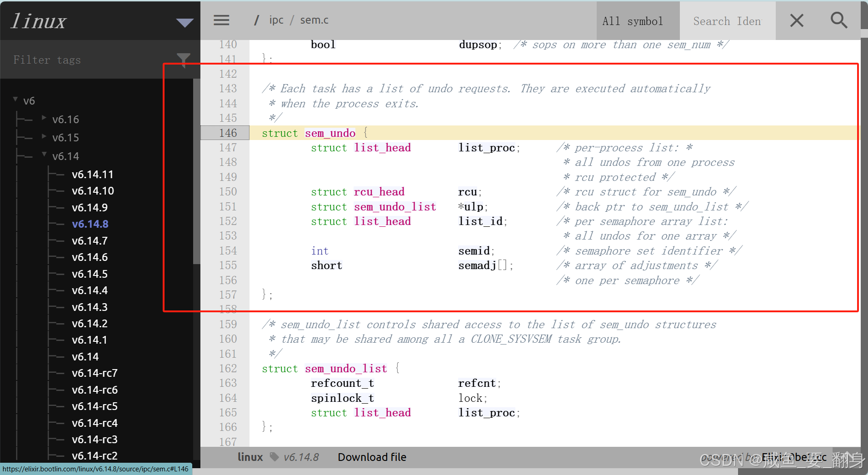Viewport: 868px width, 475px height.
Task: Focus the Search Identifier input field
Action: click(x=727, y=21)
